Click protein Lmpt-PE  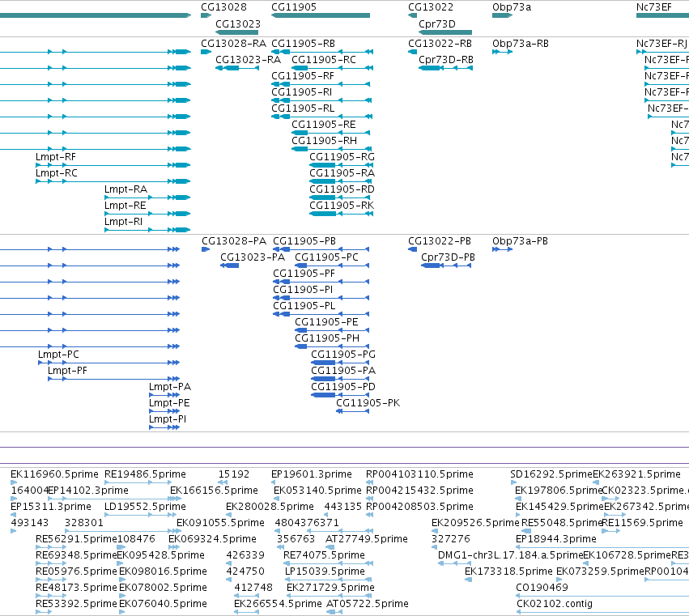click(x=169, y=403)
